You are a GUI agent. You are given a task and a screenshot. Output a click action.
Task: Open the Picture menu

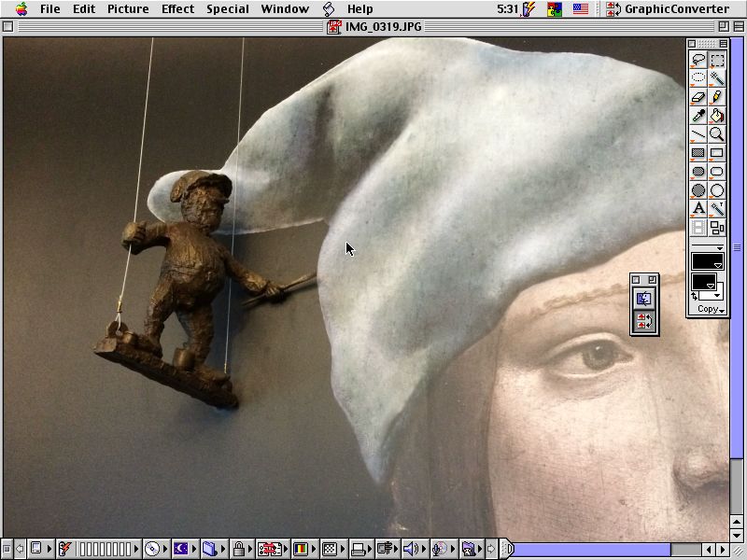click(128, 8)
